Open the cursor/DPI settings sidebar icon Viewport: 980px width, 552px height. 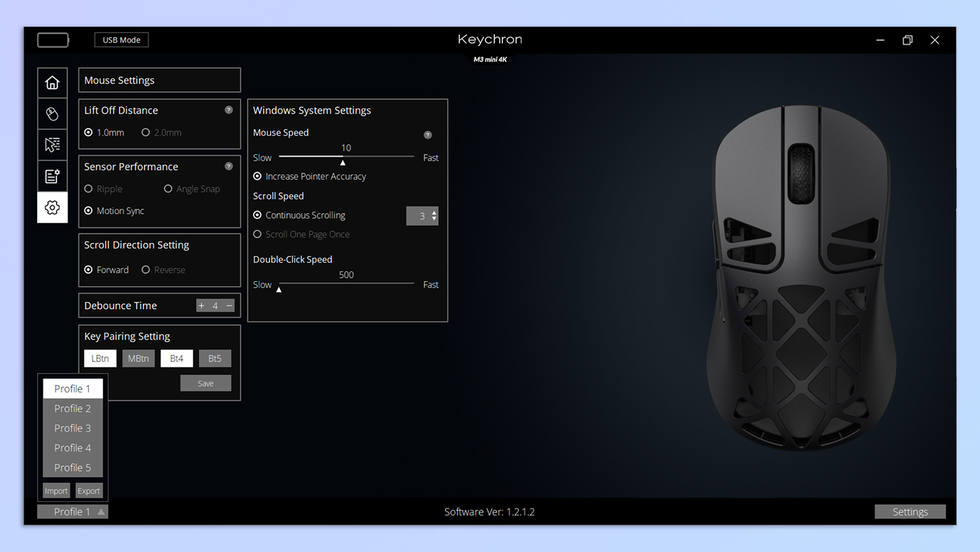point(53,145)
